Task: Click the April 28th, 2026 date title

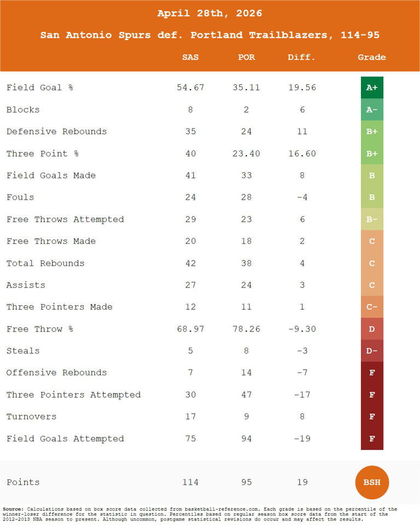Action: 210,13
